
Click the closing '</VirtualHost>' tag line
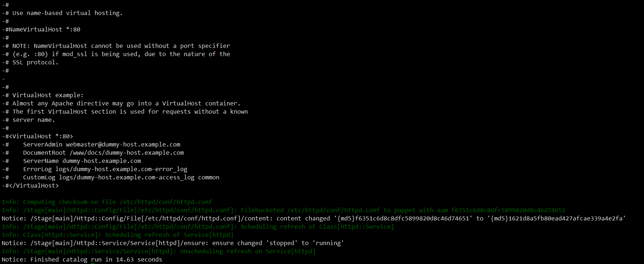[x=32, y=185]
